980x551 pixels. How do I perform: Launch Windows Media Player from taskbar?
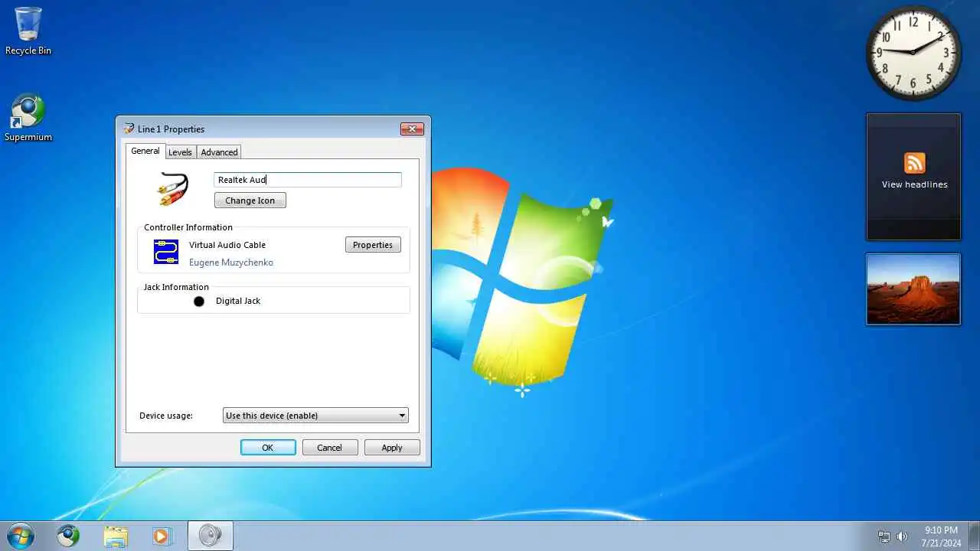tap(162, 536)
